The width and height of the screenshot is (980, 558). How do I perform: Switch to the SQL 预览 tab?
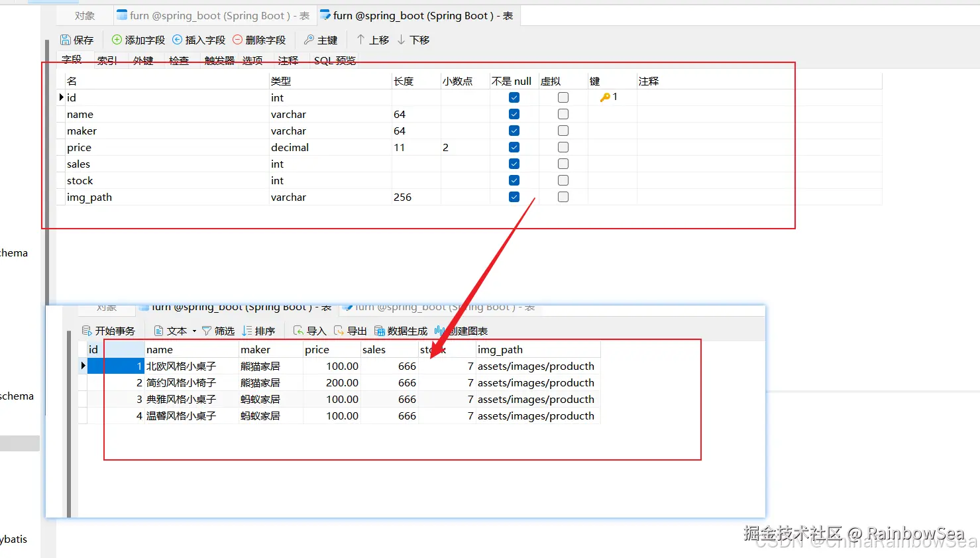[x=335, y=60]
